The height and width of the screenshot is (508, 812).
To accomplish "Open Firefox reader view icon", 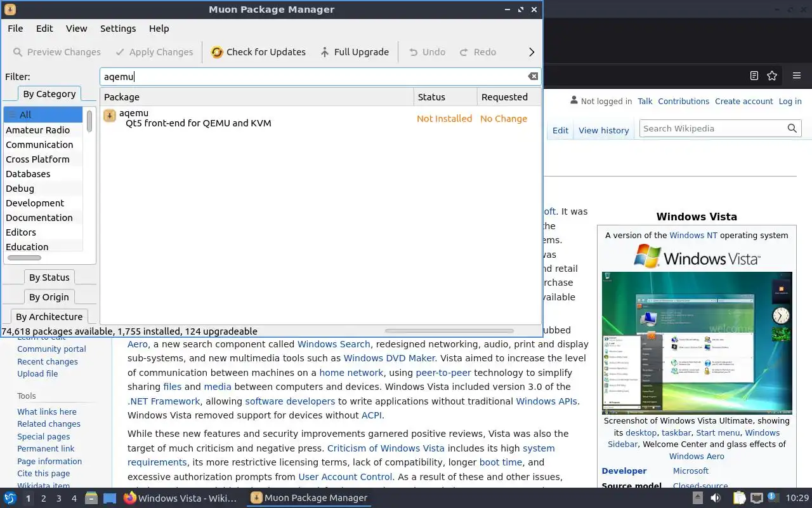I will (754, 76).
